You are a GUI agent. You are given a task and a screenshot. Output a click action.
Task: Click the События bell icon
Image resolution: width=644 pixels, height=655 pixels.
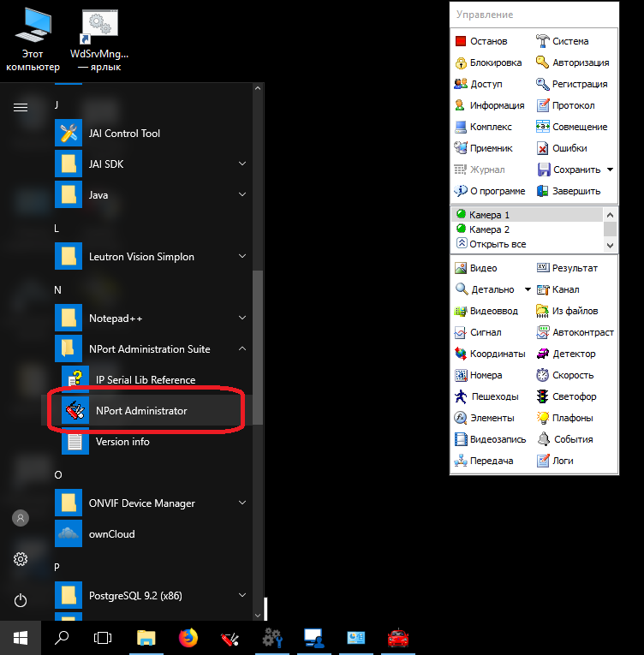point(543,439)
